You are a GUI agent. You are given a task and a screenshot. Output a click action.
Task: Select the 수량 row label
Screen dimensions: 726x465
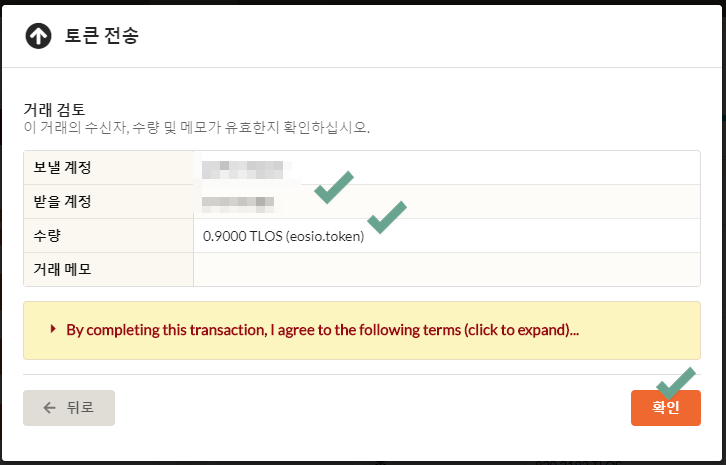pos(47,236)
